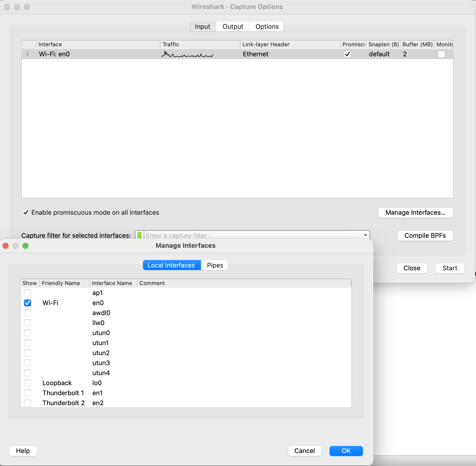Image resolution: width=476 pixels, height=466 pixels.
Task: Click the green capture filter bookmark icon
Action: [139, 235]
